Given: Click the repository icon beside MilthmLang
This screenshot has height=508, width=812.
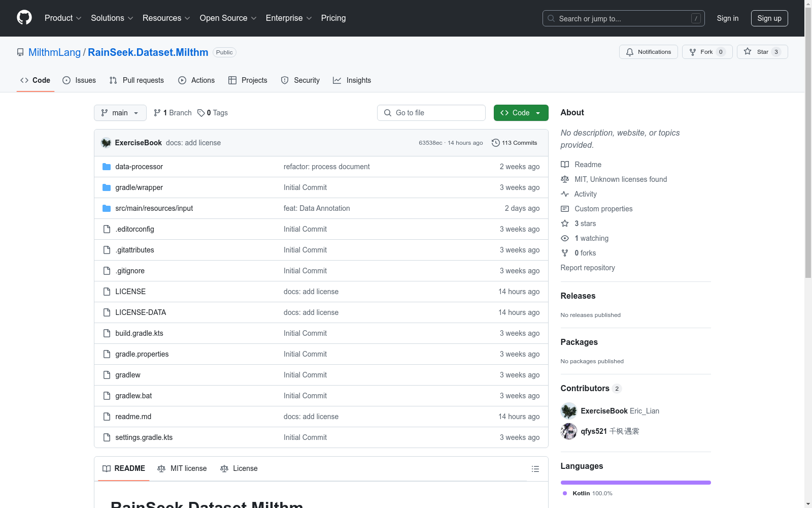Looking at the screenshot, I should tap(20, 52).
